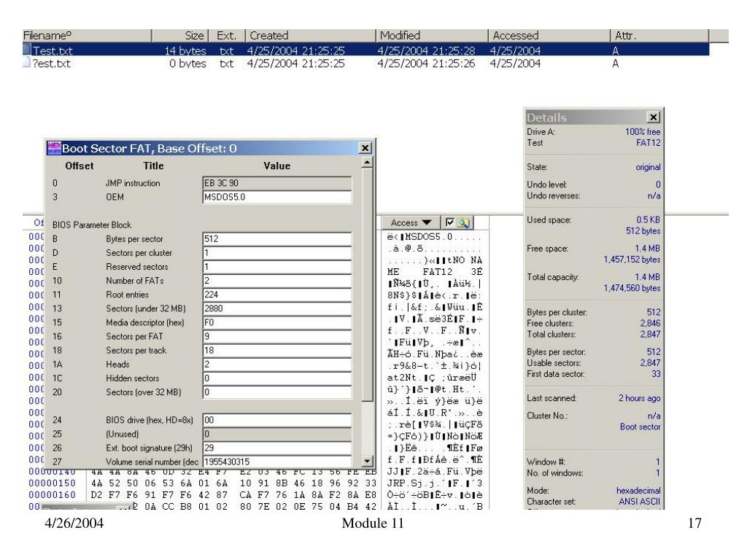This screenshot has width=747, height=560.
Task: Click free clusters value '2,846'
Action: [x=650, y=323]
